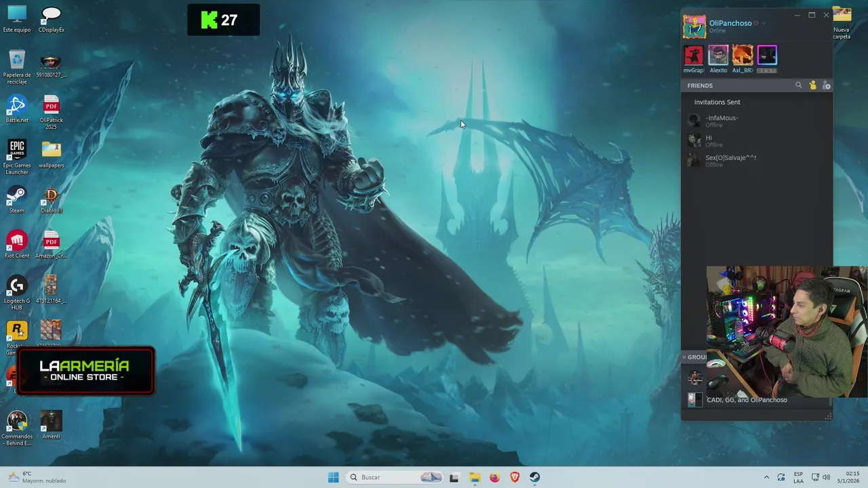The image size is (868, 488).
Task: Open chat with favorite Axl_BR
Action: click(743, 59)
